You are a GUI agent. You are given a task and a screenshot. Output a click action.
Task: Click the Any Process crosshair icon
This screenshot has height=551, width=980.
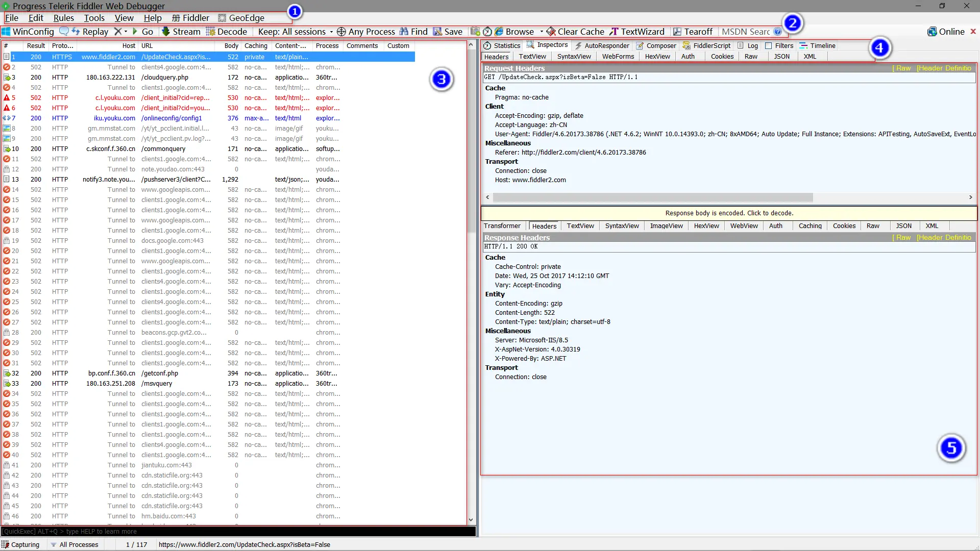[x=341, y=32]
